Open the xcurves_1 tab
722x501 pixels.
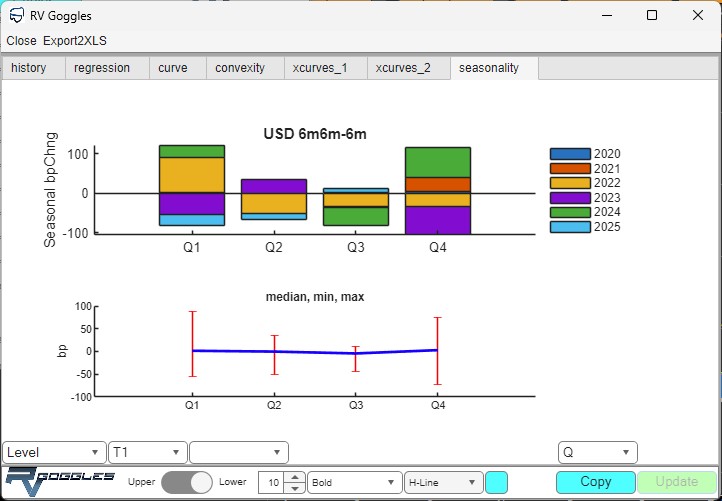pos(320,68)
